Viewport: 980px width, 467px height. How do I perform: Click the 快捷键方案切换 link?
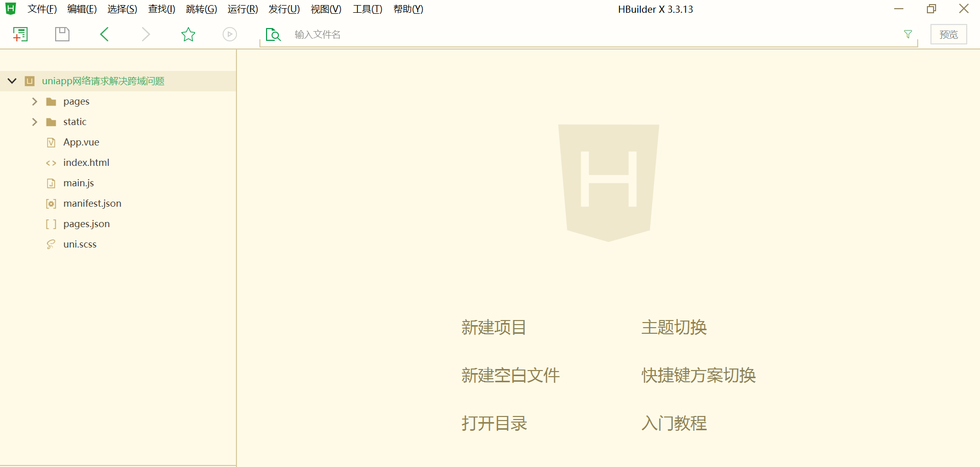coord(699,375)
